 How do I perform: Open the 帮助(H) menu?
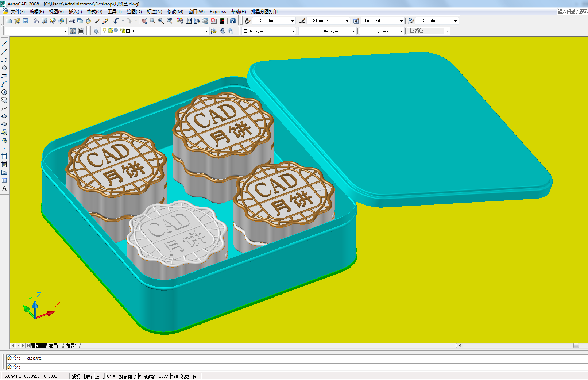point(239,12)
